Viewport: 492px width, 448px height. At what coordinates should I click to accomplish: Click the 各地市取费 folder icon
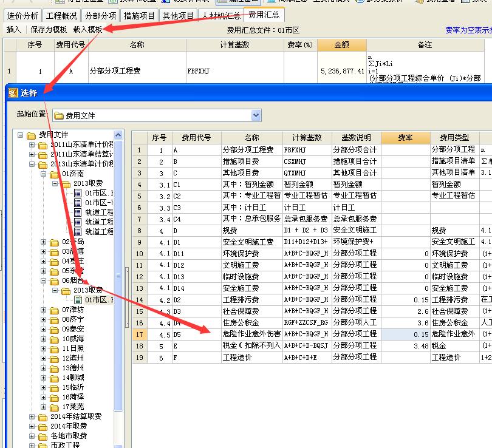point(43,436)
